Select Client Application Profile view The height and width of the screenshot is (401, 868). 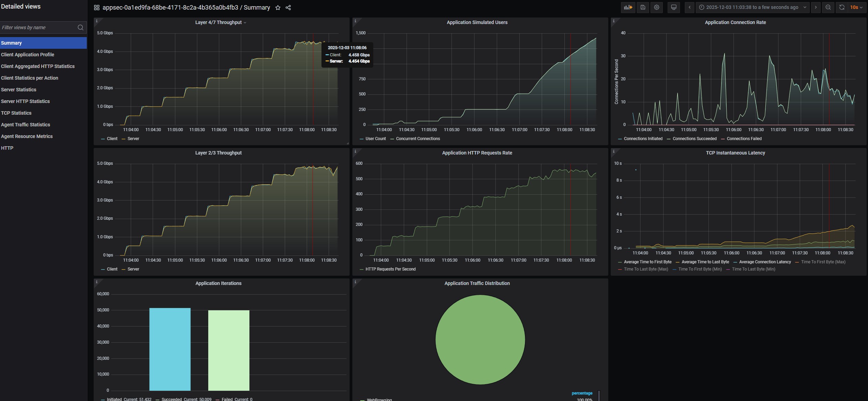point(27,55)
